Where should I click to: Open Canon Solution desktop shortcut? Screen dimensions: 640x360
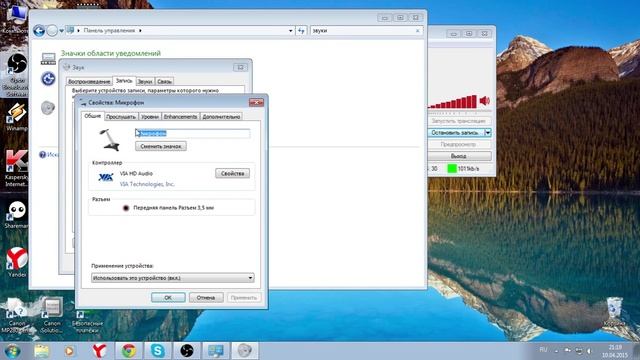pos(52,315)
